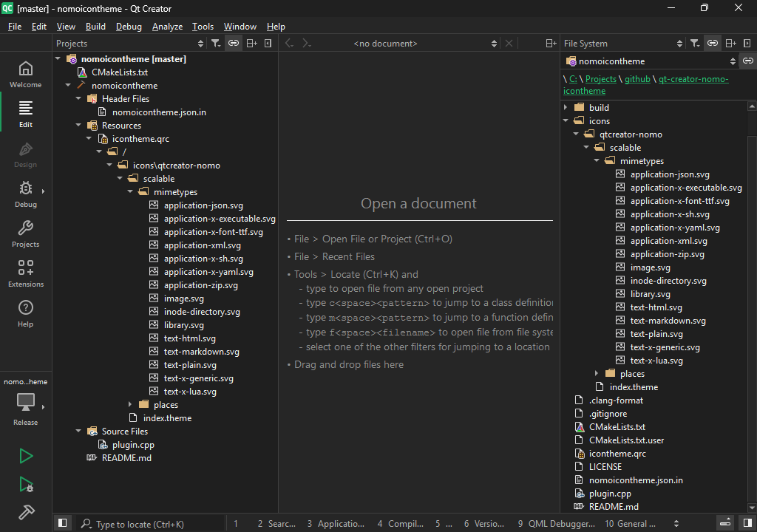This screenshot has width=757, height=532.
Task: Go forward in editor navigation history
Action: pyautogui.click(x=306, y=44)
